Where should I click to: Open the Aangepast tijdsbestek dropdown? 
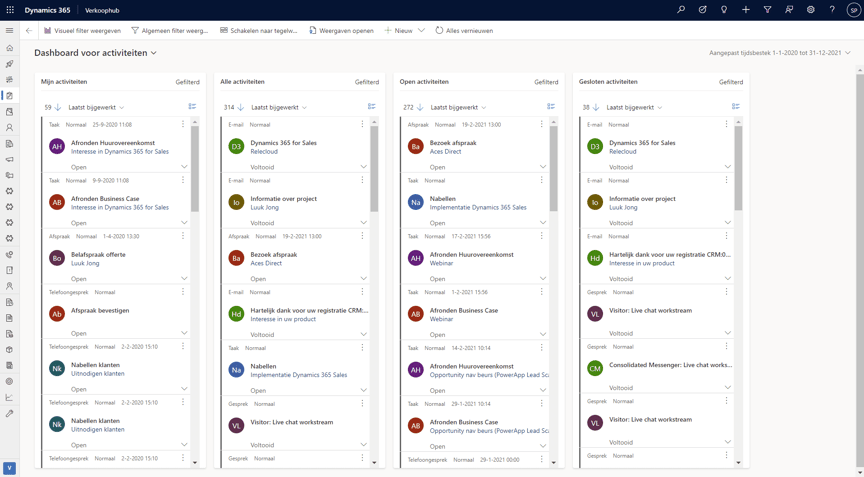click(x=780, y=53)
